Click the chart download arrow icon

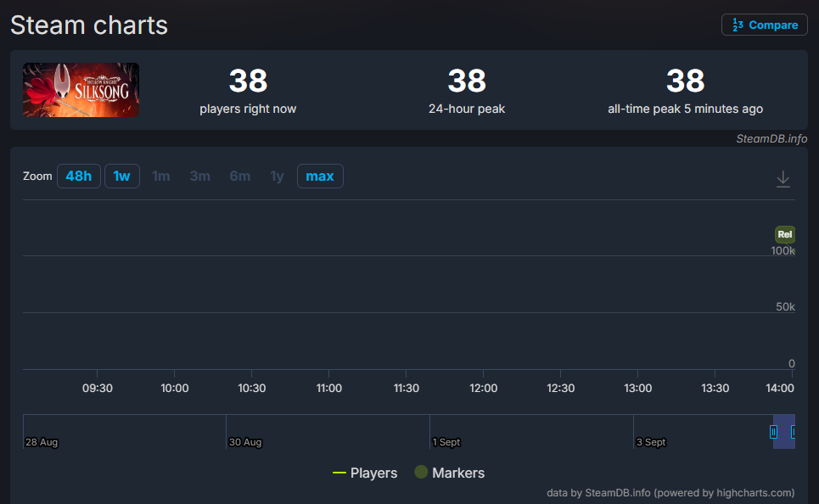[x=783, y=179]
